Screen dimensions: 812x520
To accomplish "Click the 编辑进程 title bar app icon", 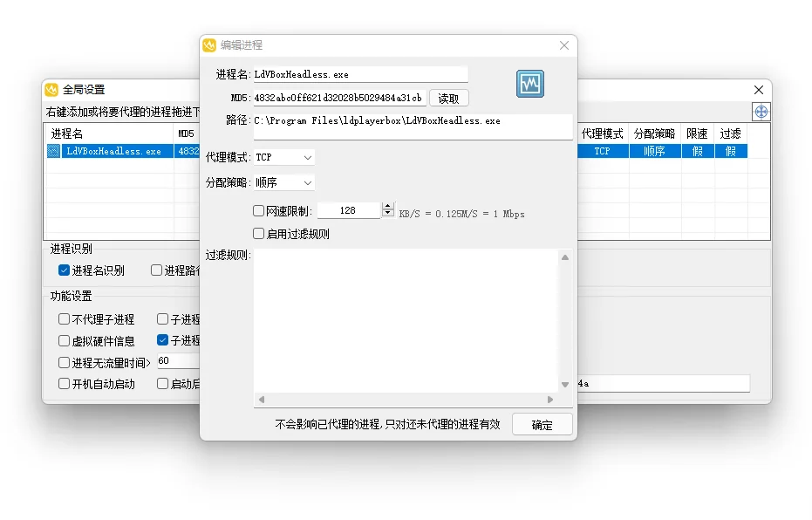I will coord(209,44).
